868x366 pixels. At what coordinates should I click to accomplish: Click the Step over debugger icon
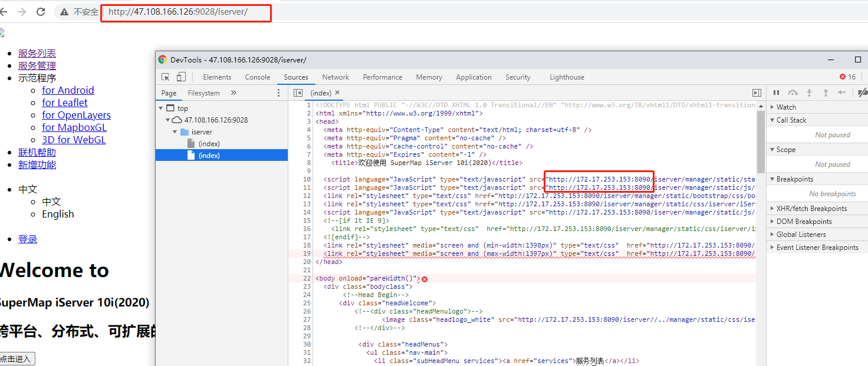(x=793, y=93)
